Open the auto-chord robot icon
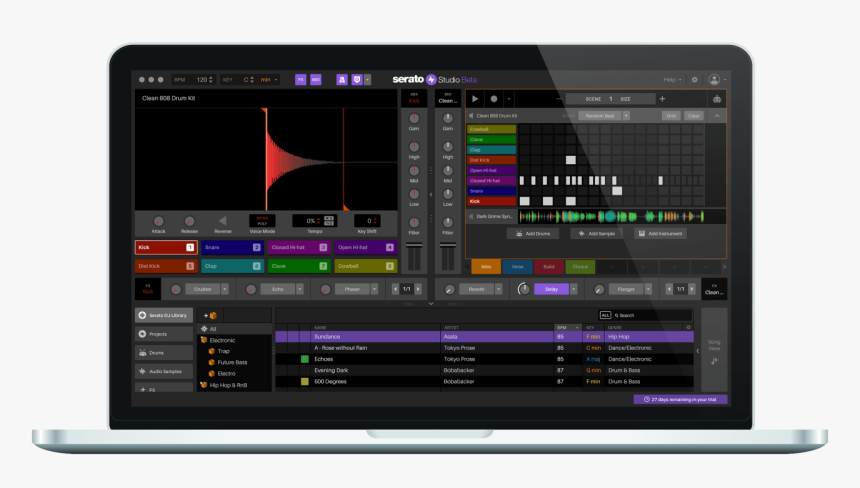The image size is (860, 488). coord(717,99)
